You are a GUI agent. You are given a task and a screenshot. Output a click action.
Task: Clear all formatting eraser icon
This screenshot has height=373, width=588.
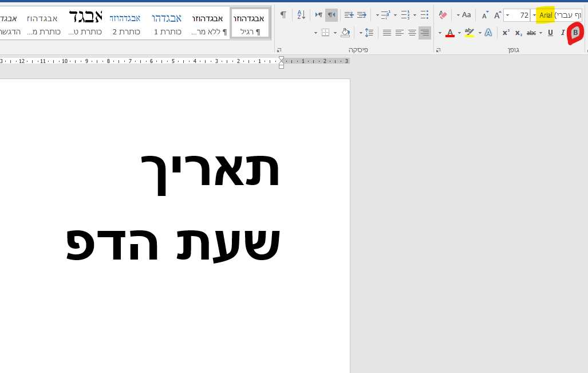click(443, 15)
